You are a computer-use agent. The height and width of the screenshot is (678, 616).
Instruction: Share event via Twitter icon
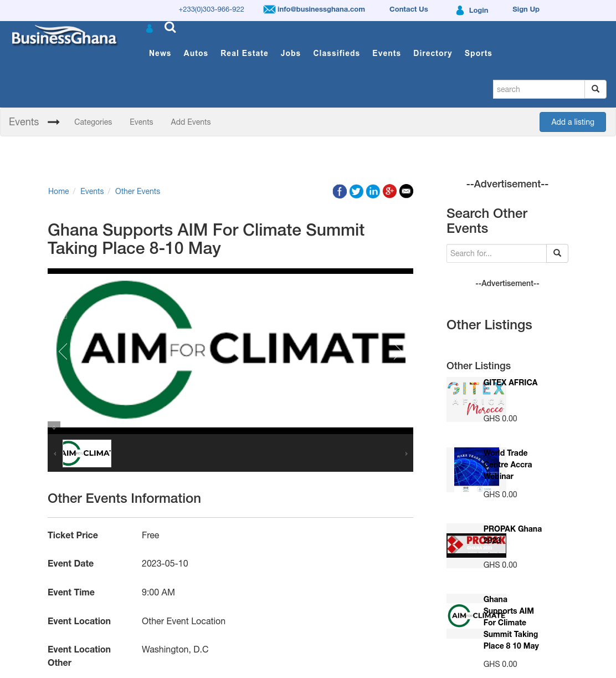(x=356, y=191)
